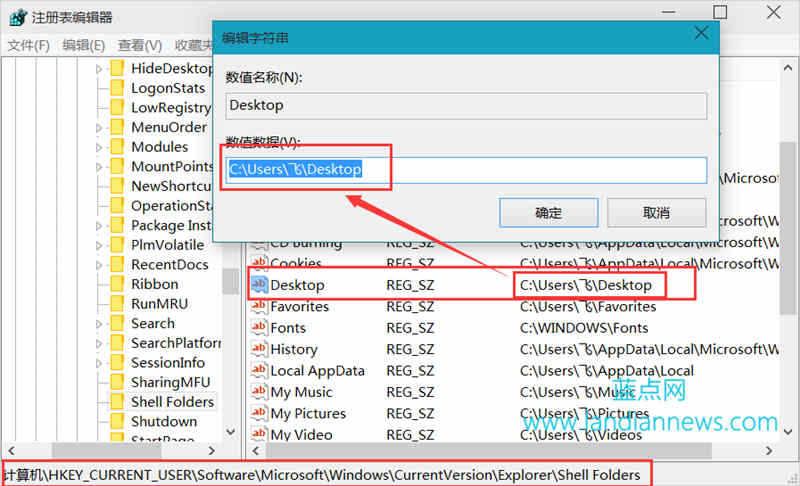Click the AppData\Local data cell of Local AppData
The height and width of the screenshot is (486, 800).
tap(607, 371)
